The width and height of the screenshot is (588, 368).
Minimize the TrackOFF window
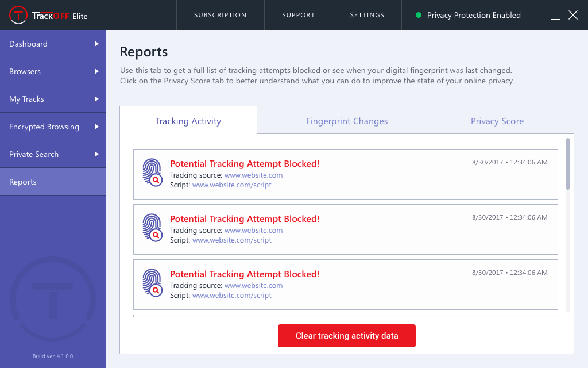click(x=555, y=16)
